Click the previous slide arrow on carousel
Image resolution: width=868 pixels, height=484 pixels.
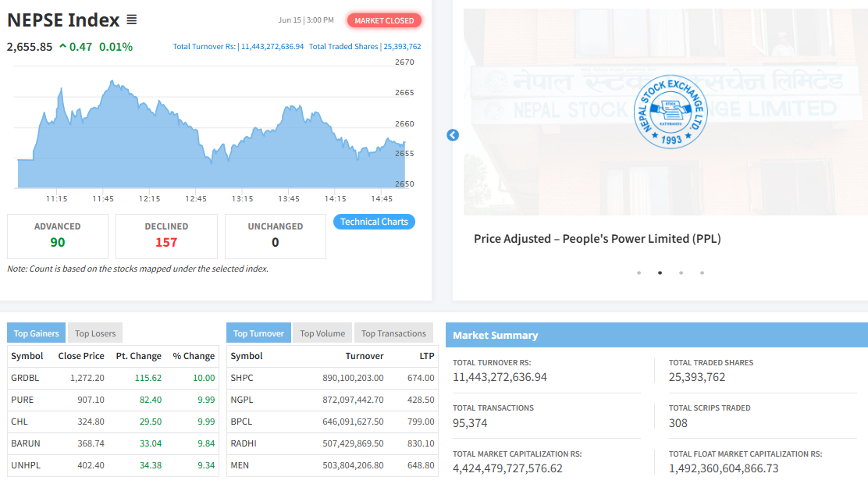coord(453,135)
